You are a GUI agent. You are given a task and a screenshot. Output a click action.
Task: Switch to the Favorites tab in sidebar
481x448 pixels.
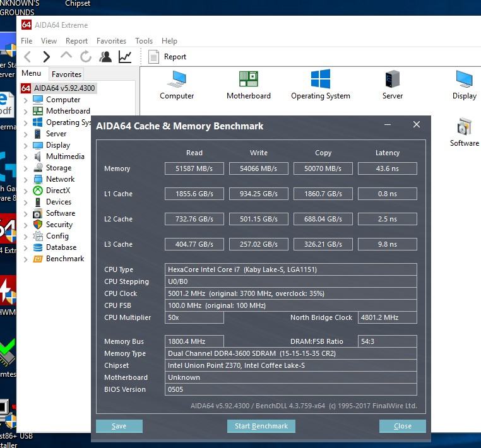tap(66, 74)
